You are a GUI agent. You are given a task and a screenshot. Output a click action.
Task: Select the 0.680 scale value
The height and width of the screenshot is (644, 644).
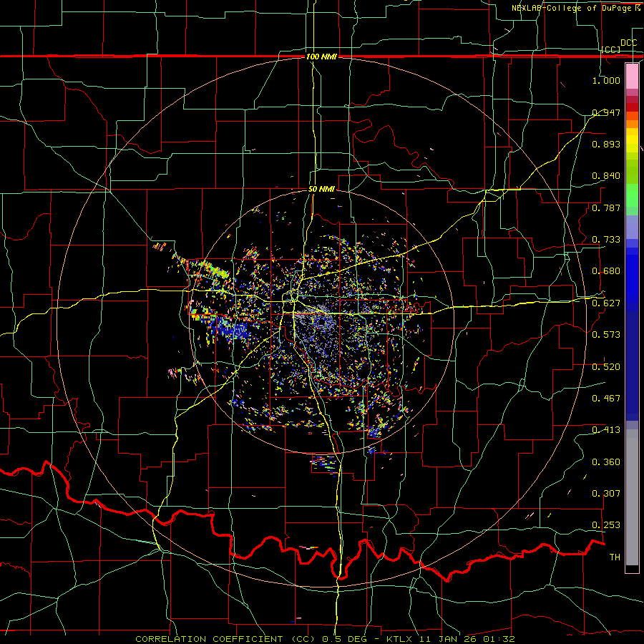point(606,271)
